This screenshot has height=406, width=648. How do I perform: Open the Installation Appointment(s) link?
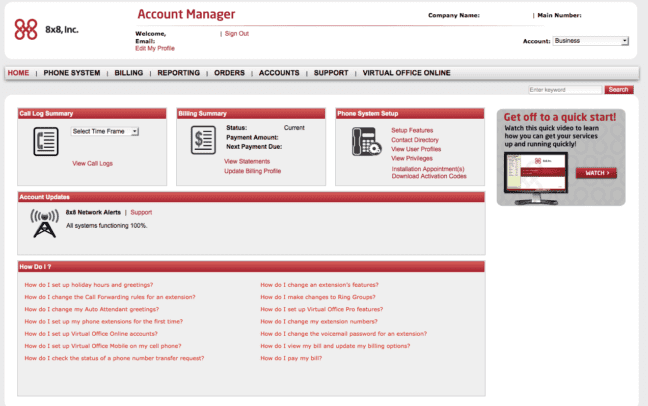(x=428, y=169)
